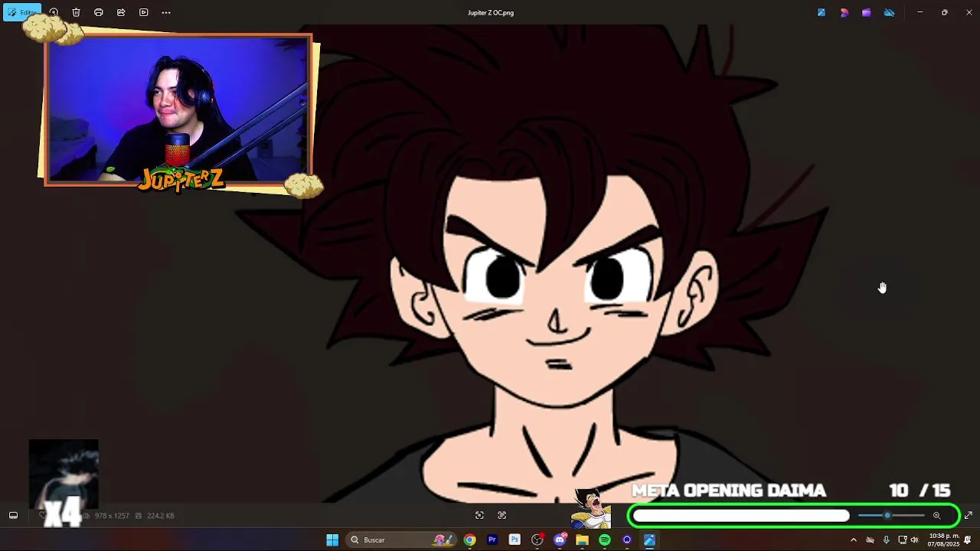Open the notifications bell icon
The height and width of the screenshot is (551, 980).
(x=968, y=540)
